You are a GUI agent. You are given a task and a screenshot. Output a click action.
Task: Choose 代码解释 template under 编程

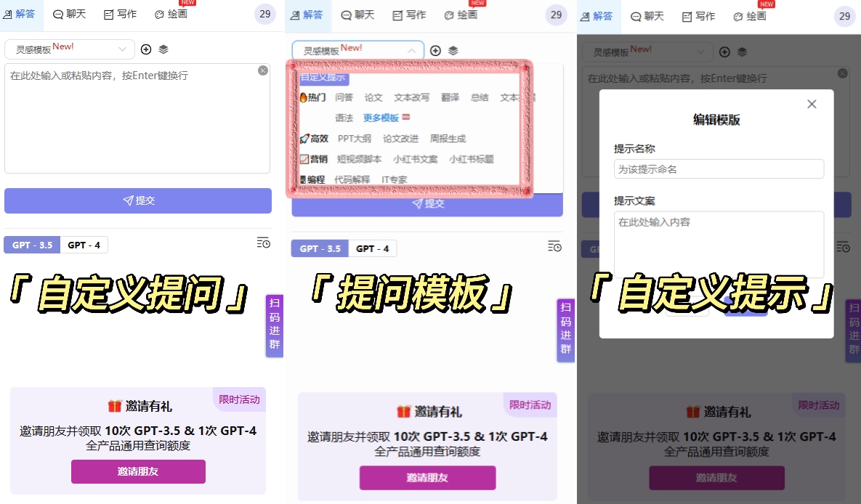coord(352,179)
